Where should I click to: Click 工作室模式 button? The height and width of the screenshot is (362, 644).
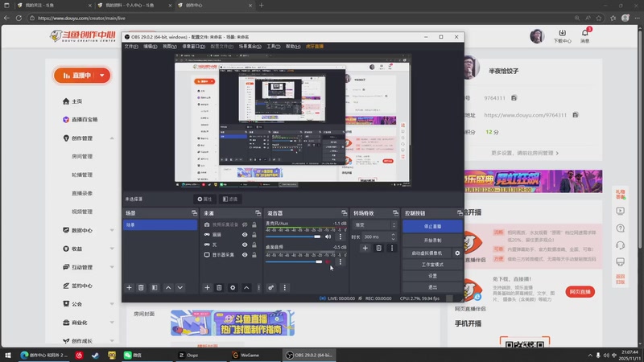pos(432,265)
